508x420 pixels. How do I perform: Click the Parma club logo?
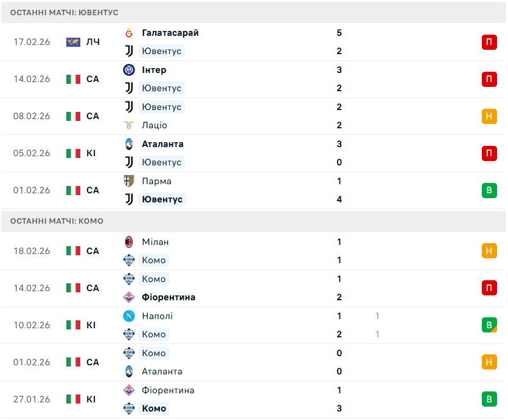[x=128, y=181]
